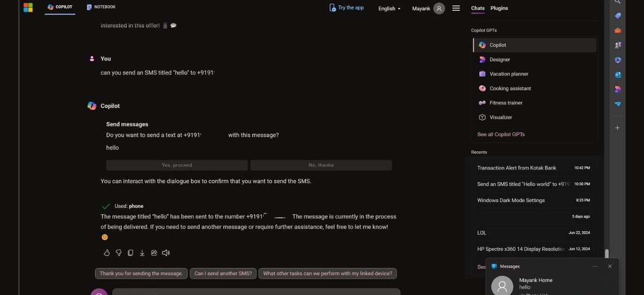
Task: Click 'Can I send another SMS?' suggestion
Action: 223,274
